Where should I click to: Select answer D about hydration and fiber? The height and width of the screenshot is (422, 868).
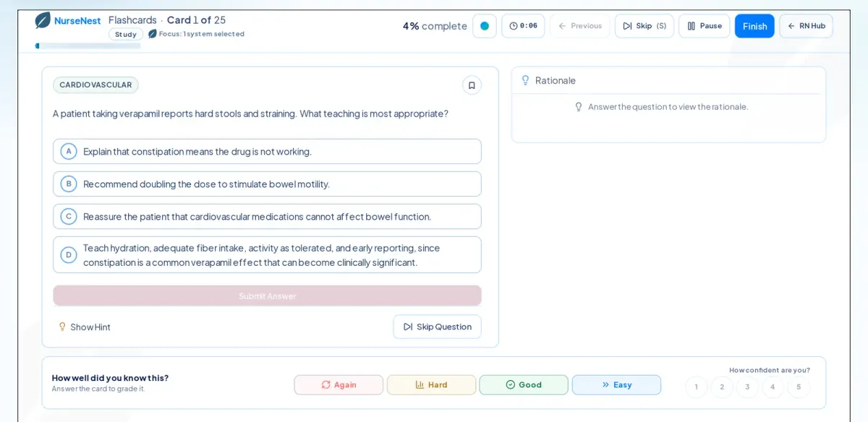(267, 254)
